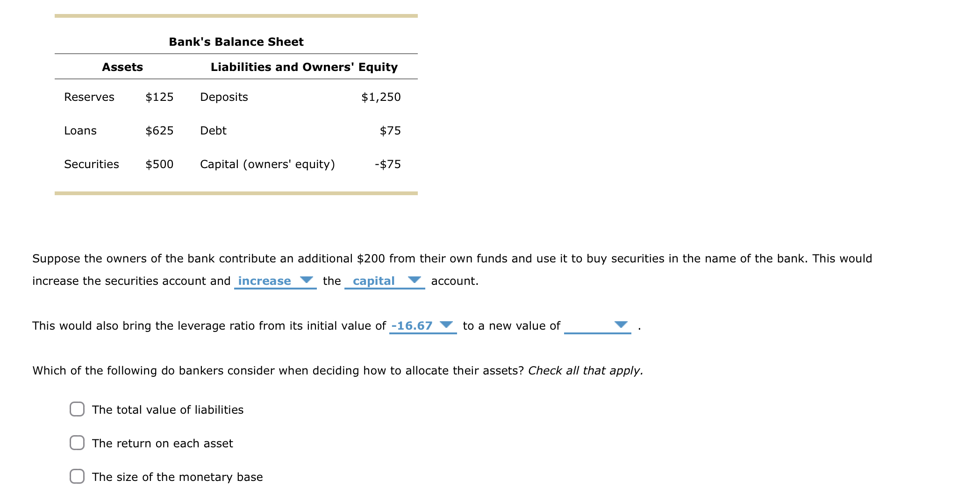Click the "-16.67" answer value
Screen dimensions: 980x494
[x=411, y=326]
